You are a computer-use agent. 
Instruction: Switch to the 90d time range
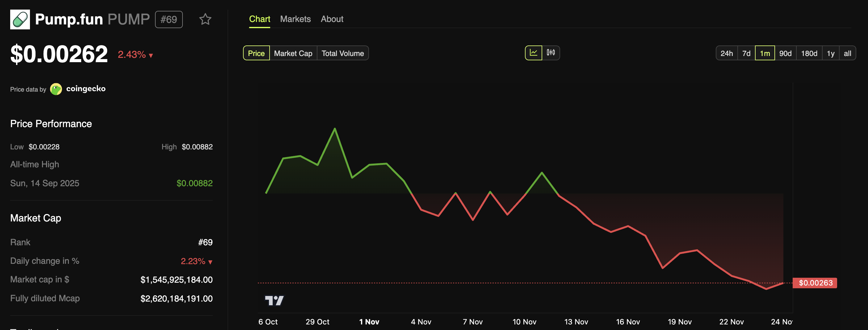786,53
